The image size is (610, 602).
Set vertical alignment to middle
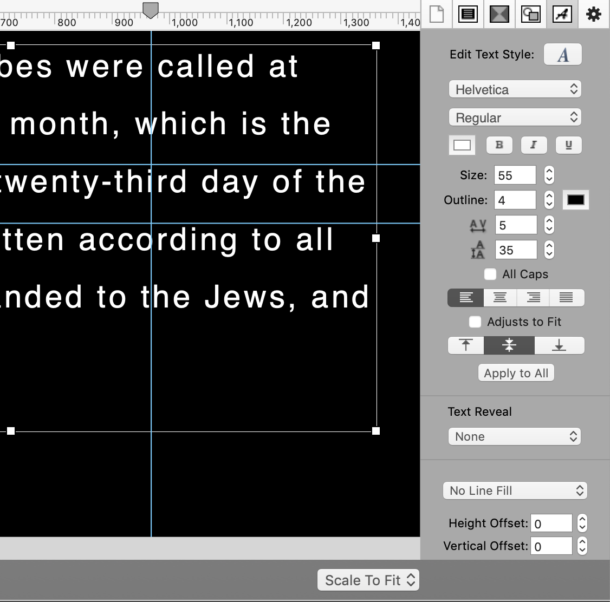pos(509,345)
